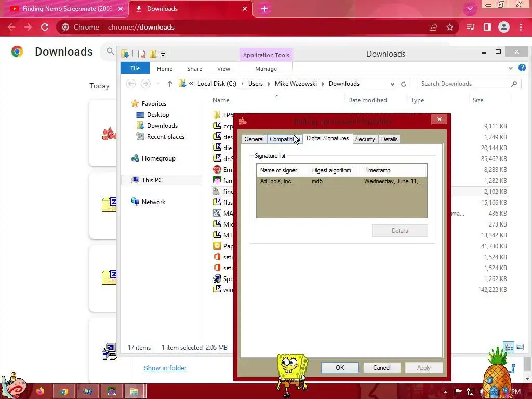Select Network in the navigation pane

[x=153, y=202]
